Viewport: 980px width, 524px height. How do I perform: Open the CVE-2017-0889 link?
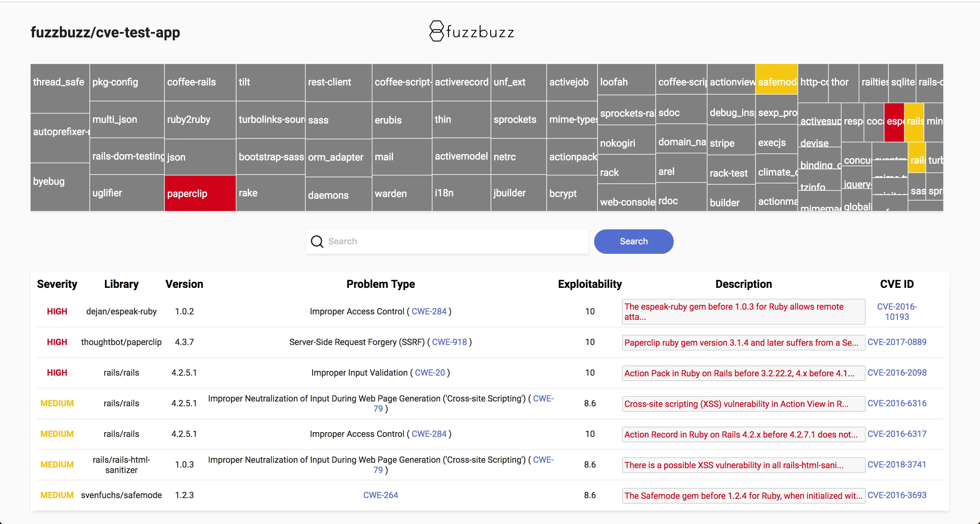897,342
